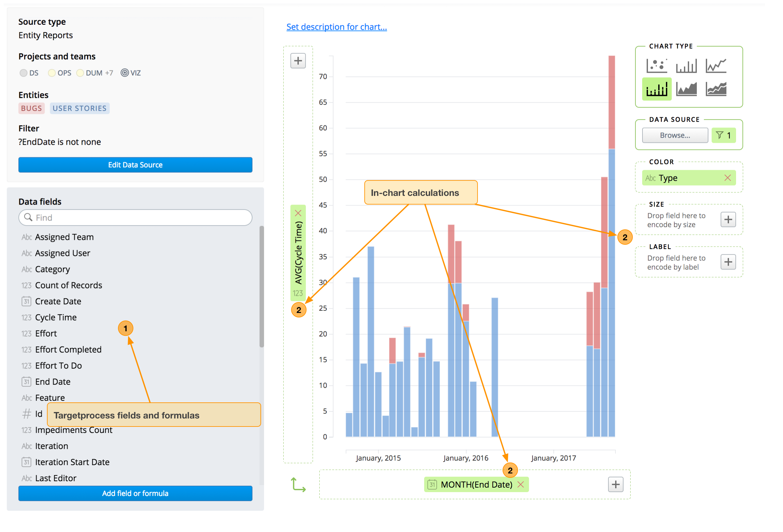The width and height of the screenshot is (783, 532).
Task: Remove MONTH(End Date) from the horizontal axis
Action: [521, 484]
